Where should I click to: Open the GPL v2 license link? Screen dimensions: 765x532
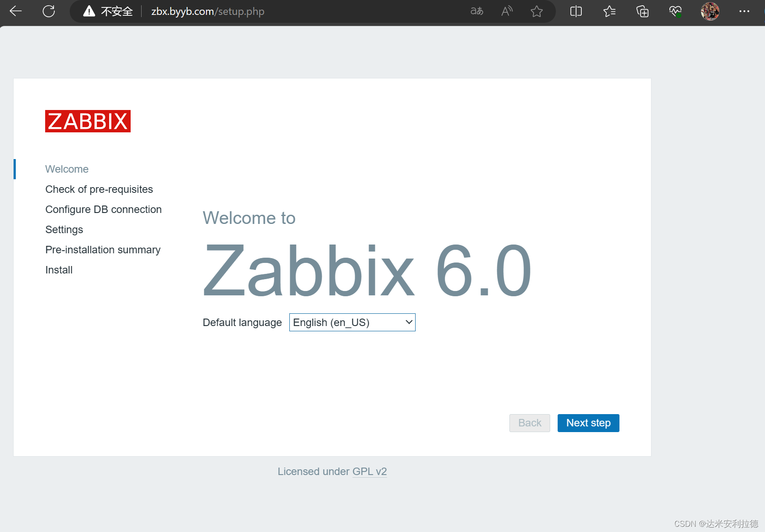(370, 472)
